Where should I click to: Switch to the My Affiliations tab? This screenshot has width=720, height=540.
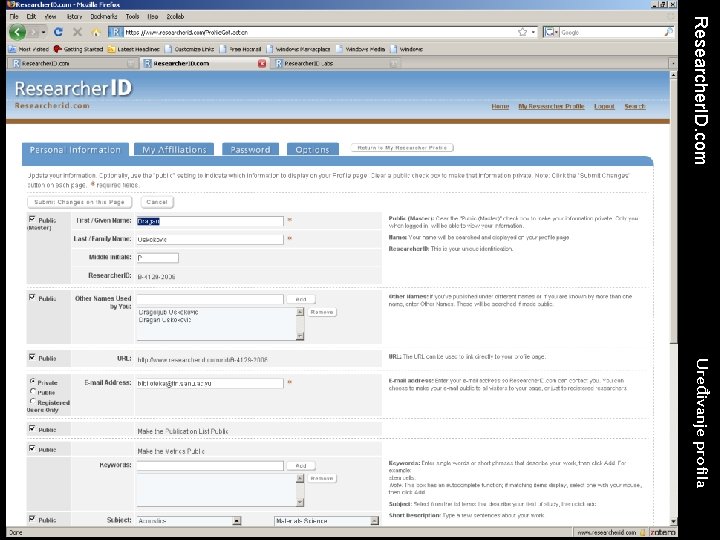click(174, 150)
